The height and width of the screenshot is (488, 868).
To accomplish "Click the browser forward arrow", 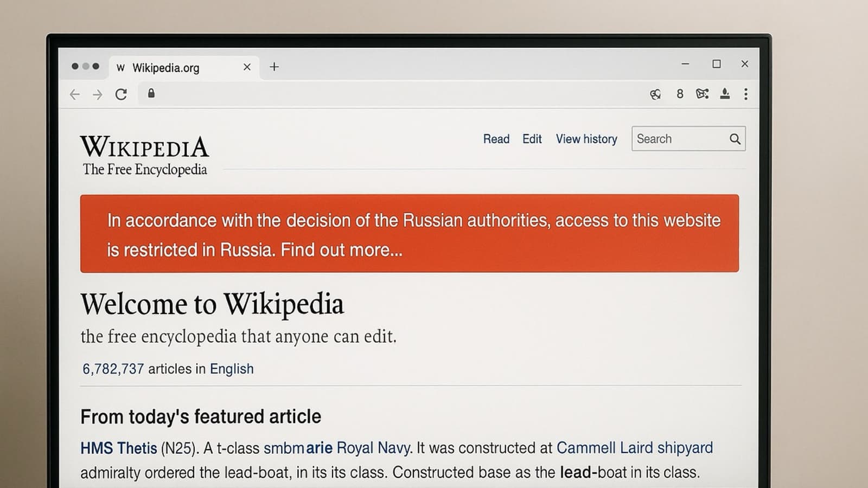I will [98, 94].
